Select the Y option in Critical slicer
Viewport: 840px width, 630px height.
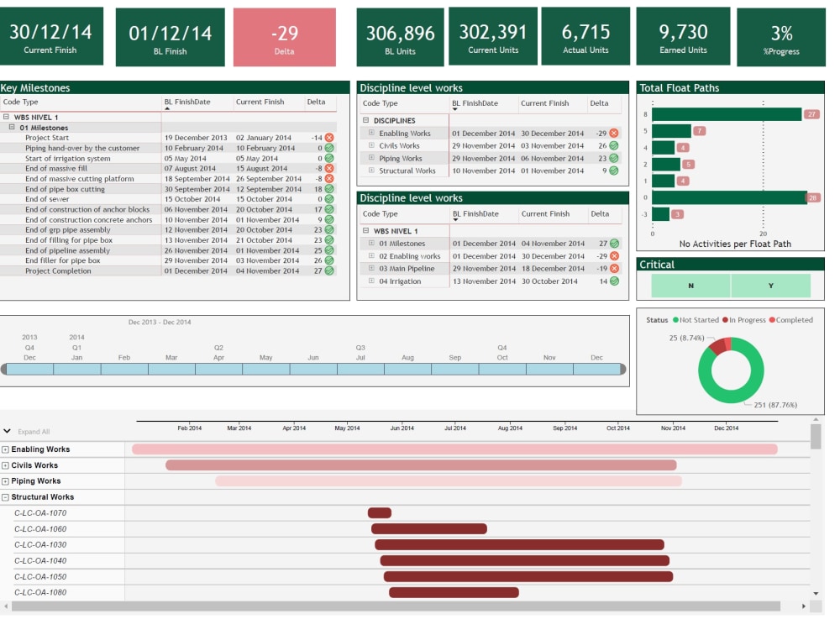tap(770, 286)
